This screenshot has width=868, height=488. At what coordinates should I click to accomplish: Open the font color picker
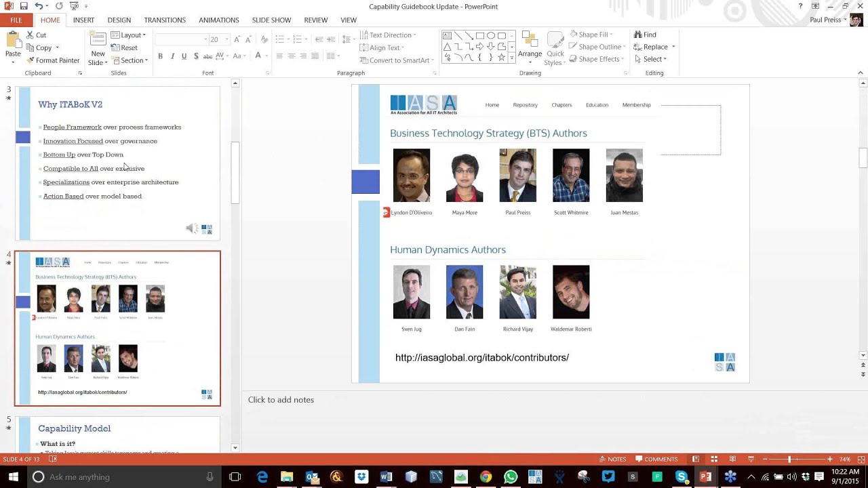click(x=258, y=56)
